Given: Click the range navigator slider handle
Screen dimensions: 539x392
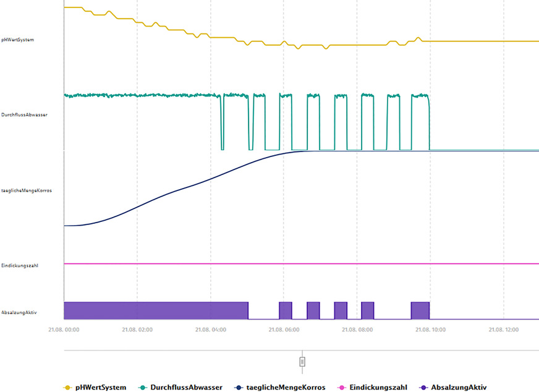Looking at the screenshot, I should (x=302, y=361).
